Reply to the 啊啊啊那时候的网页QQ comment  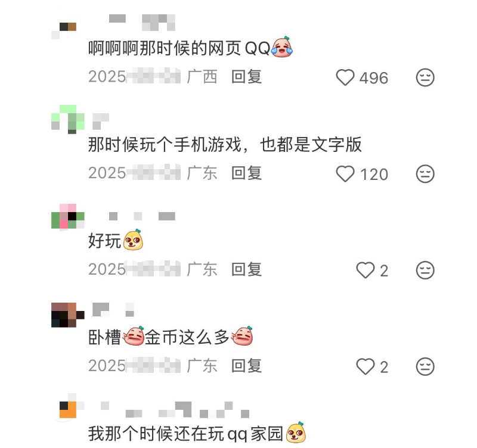246,77
